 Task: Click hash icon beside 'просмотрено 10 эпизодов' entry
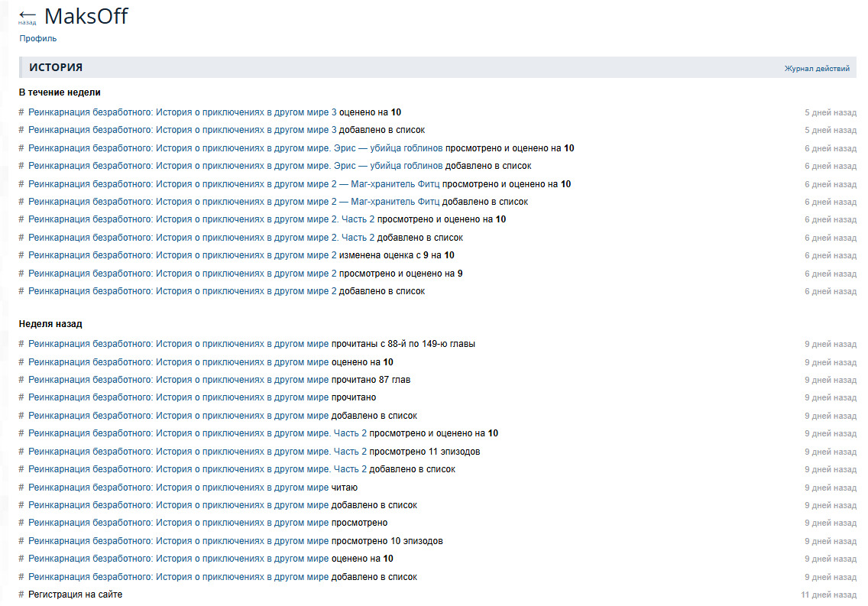[21, 541]
